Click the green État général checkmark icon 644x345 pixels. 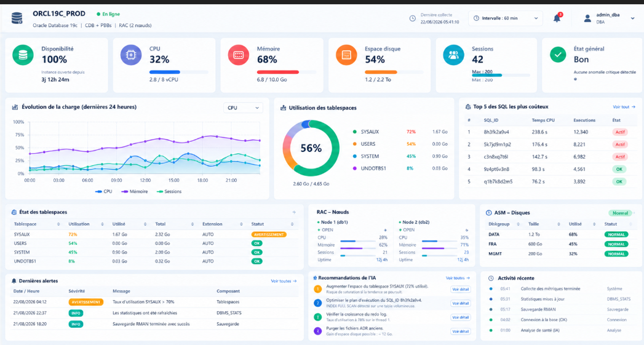tap(558, 54)
